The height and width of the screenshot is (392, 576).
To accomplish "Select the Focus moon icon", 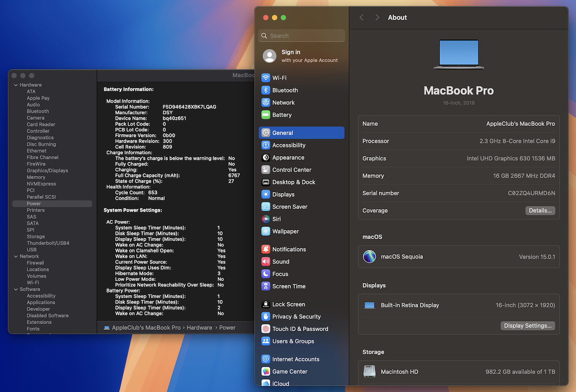I will pos(265,274).
